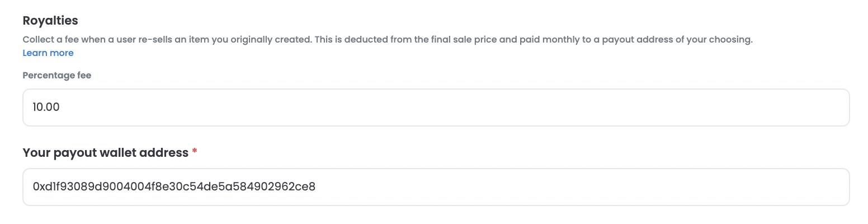Click the '0x' prefix of the wallet address

tap(38, 187)
